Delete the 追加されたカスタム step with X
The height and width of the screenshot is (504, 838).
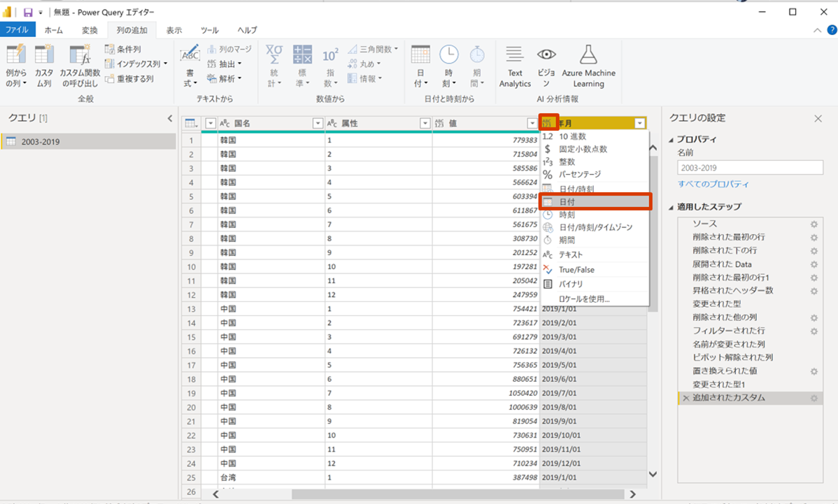point(686,398)
